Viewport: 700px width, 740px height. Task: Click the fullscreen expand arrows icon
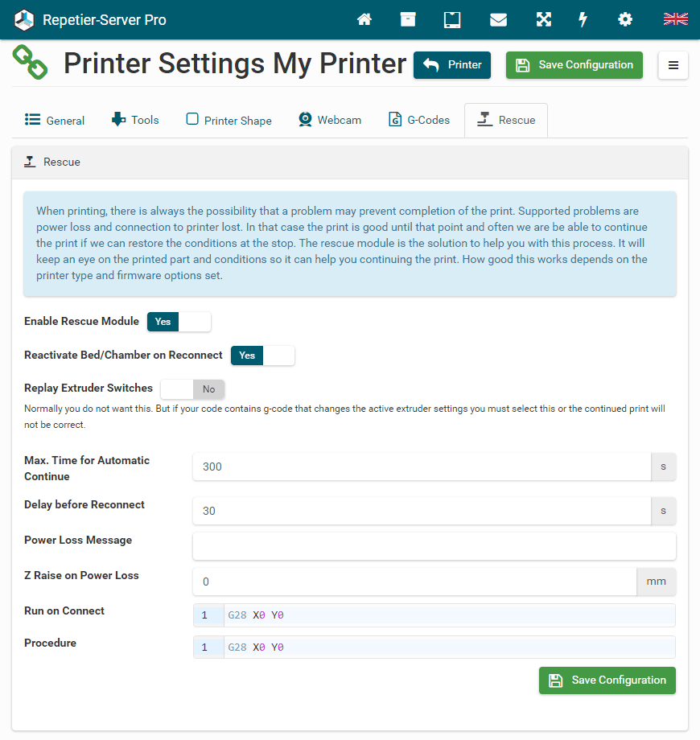(544, 19)
